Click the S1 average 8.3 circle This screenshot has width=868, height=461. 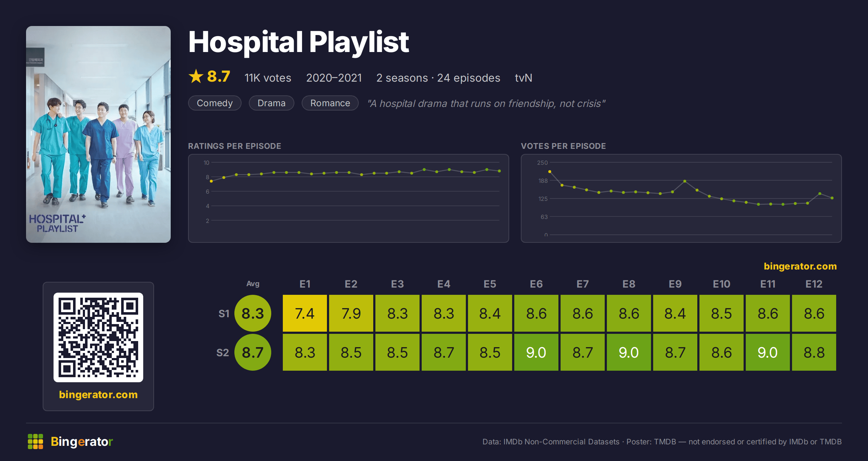click(253, 313)
